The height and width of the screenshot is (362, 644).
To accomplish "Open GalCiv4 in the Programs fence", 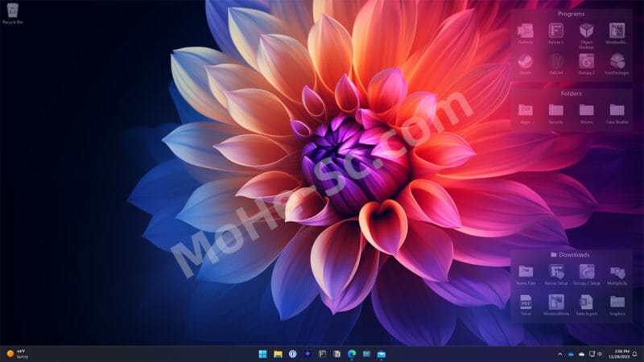I will (x=555, y=64).
